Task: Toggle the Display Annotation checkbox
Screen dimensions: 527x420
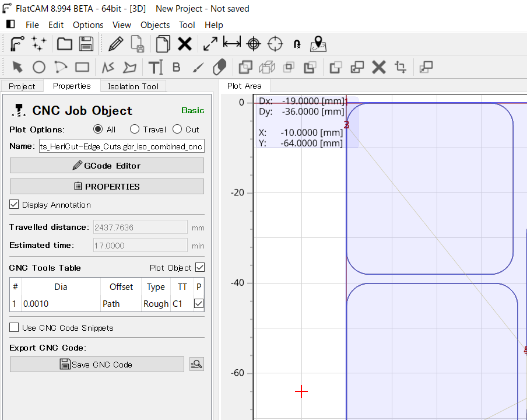Action: (x=14, y=204)
